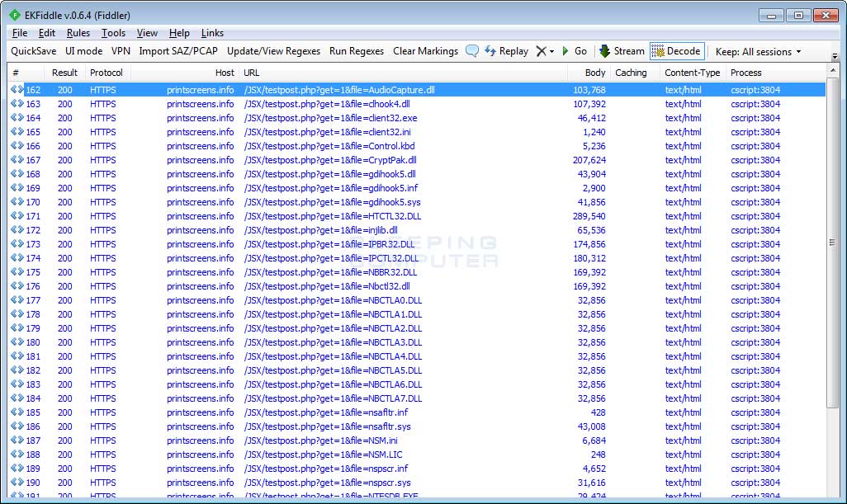Open the Rules menu
Screen dimensions: 847x504
tap(78, 33)
